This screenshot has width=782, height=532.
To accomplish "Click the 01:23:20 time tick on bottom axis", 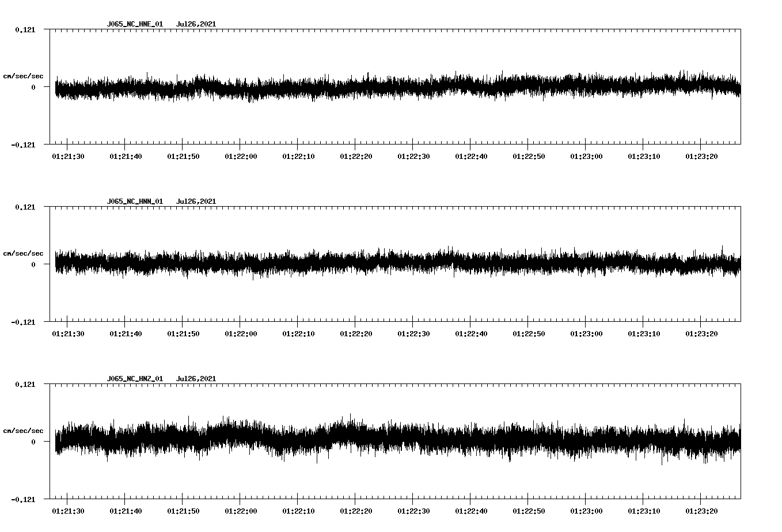I will (x=701, y=510).
